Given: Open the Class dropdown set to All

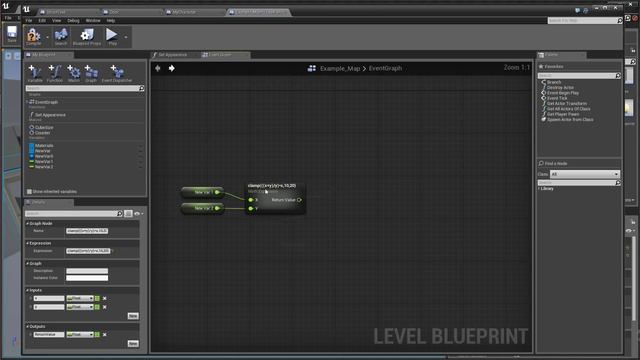Looking at the screenshot, I should [x=585, y=174].
